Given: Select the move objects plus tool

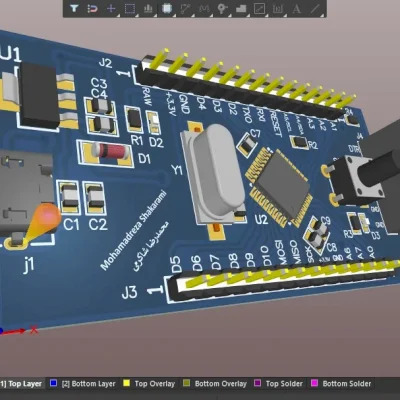Looking at the screenshot, I should [x=111, y=8].
